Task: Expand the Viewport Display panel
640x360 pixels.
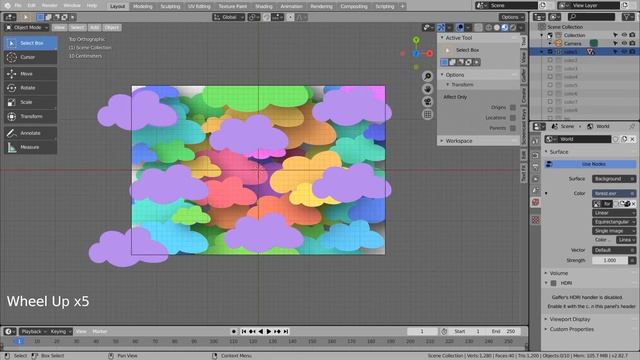Action: tap(569, 319)
